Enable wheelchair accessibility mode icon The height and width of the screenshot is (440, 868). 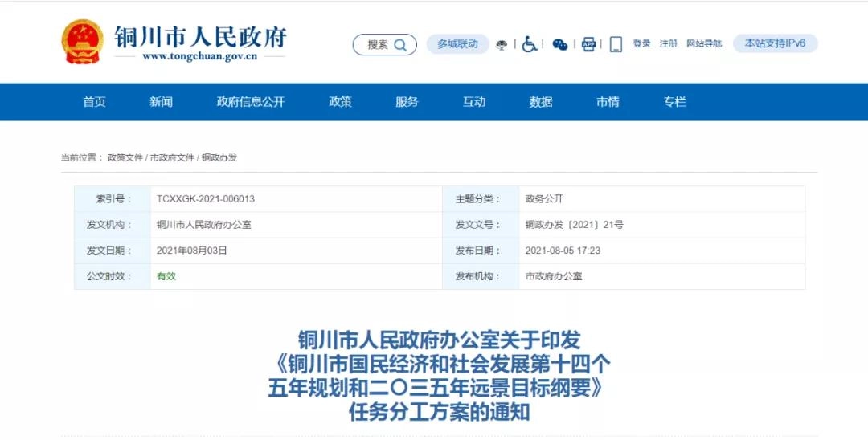click(530, 44)
